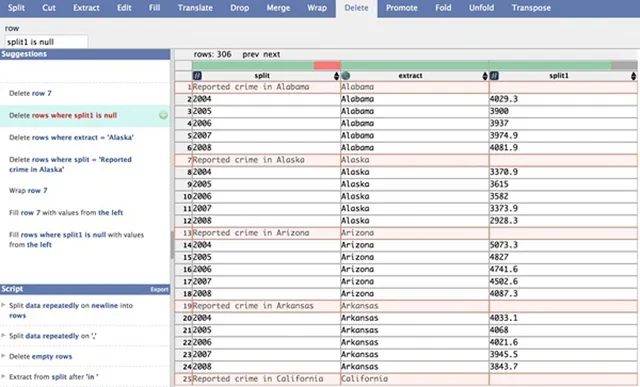Switch to the Wrap tab
The height and width of the screenshot is (387, 640).
click(317, 8)
